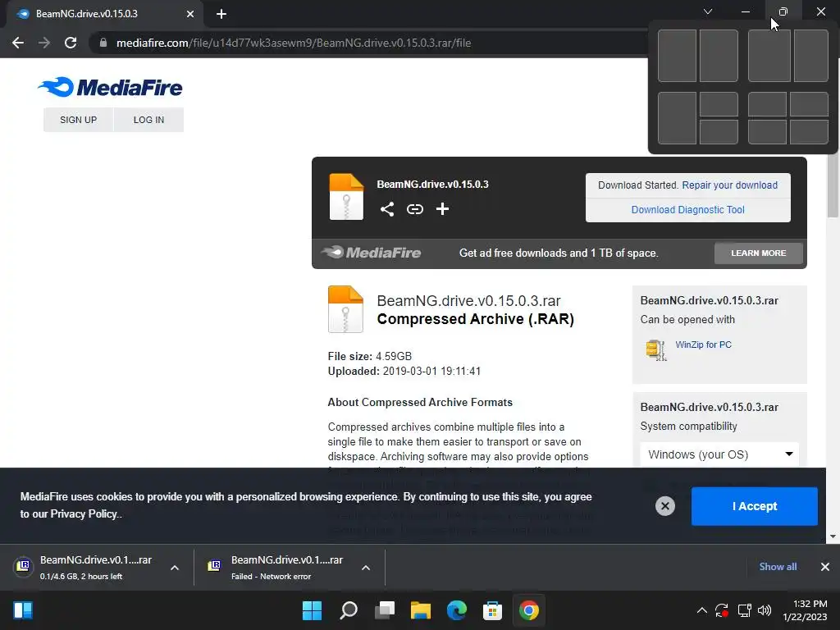
Task: Click the volume speaker tray icon
Action: click(x=765, y=610)
